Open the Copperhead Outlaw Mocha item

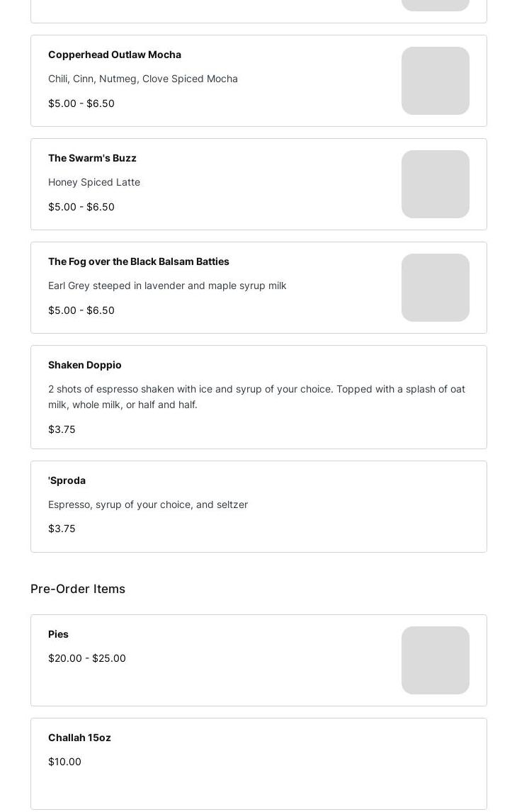pos(115,55)
